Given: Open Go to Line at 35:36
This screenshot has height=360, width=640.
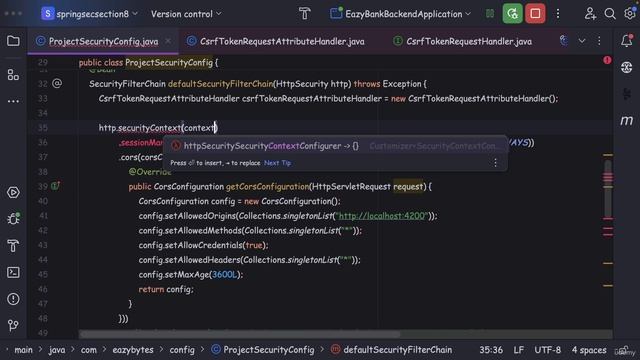Looking at the screenshot, I should [491, 350].
